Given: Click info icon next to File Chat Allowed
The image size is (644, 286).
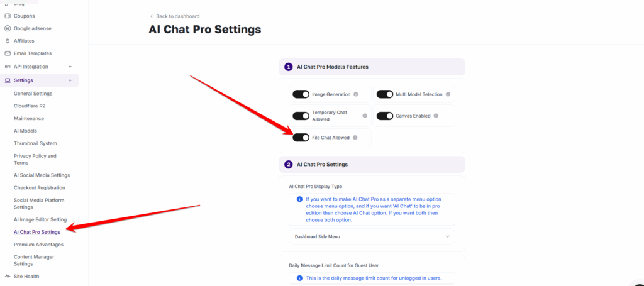Looking at the screenshot, I should tap(355, 138).
